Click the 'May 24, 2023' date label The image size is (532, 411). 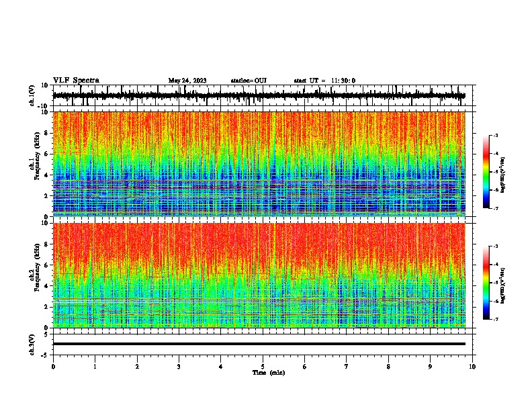point(187,81)
